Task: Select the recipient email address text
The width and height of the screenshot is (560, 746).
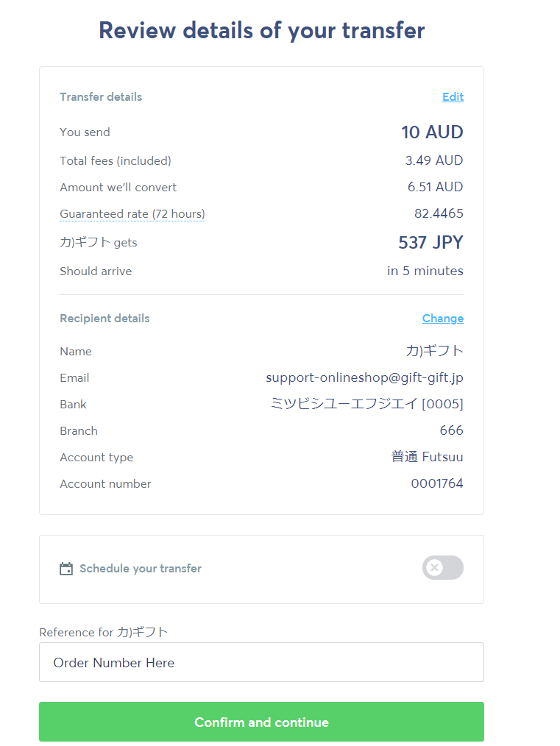Action: click(x=364, y=378)
